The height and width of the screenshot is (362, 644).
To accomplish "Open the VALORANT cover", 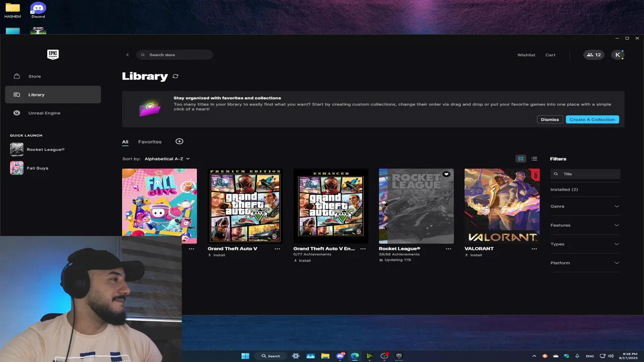I will point(502,206).
